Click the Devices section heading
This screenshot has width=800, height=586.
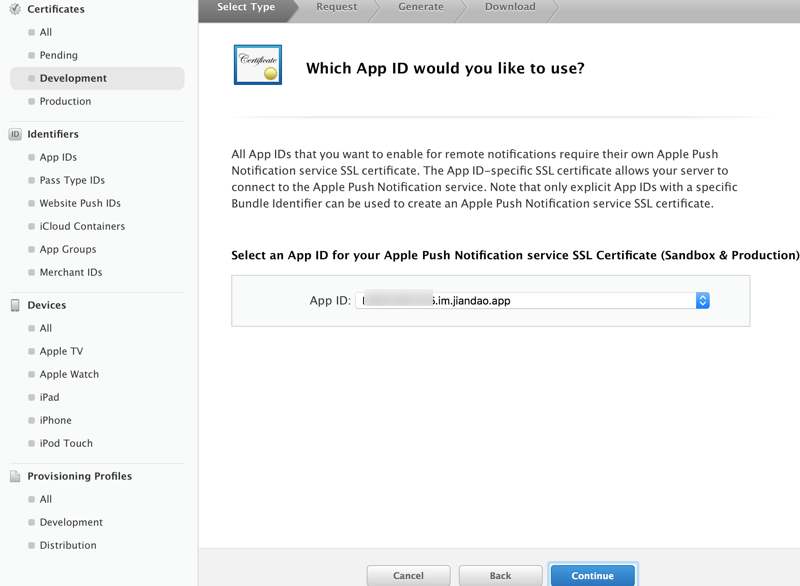(47, 305)
